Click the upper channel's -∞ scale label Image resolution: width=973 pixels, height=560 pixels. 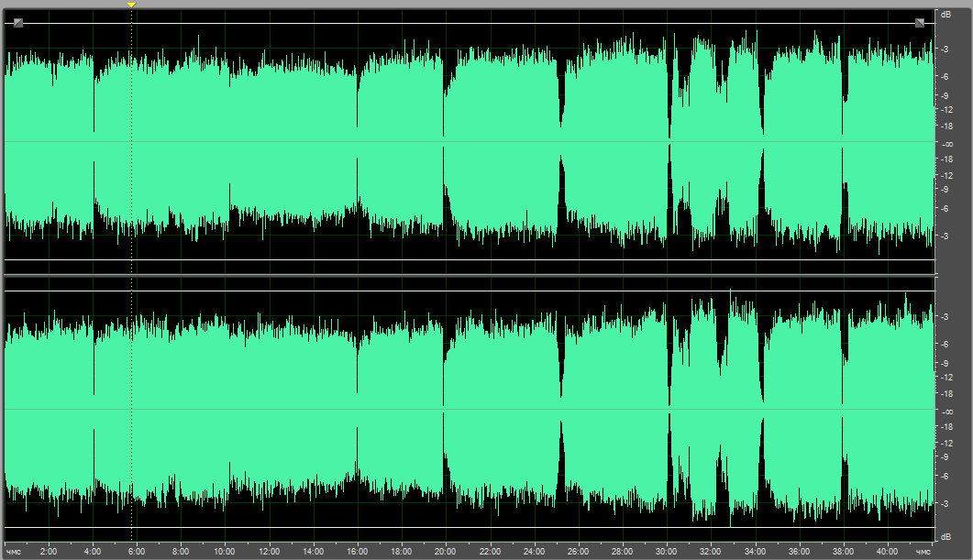click(x=944, y=144)
